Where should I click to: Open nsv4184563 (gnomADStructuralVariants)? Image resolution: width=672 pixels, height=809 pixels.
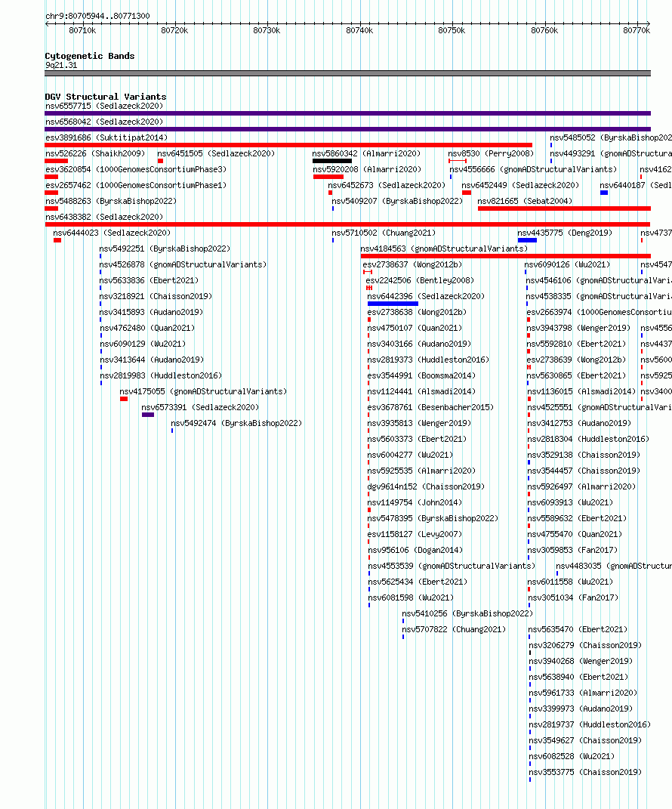(444, 249)
